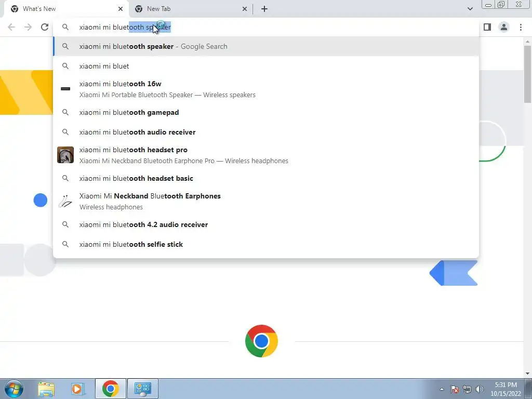Open the side panel icon
Screen dimensions: 532x399
487,27
